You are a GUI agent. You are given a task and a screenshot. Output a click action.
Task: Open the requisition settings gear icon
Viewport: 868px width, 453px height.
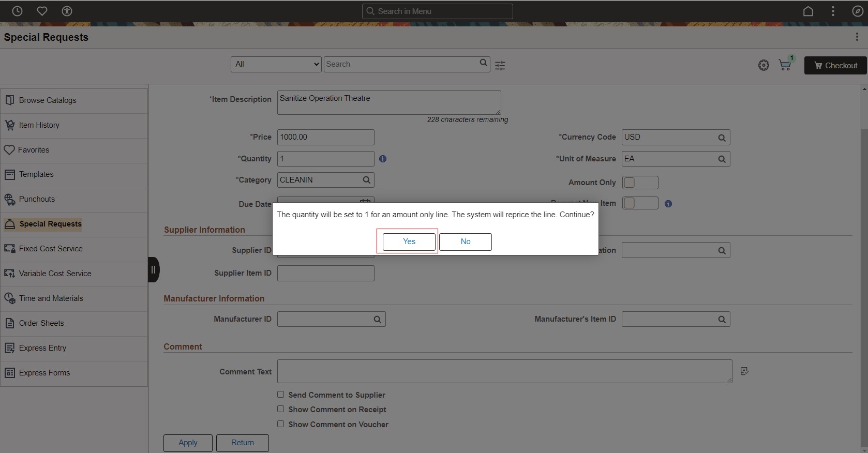point(764,65)
